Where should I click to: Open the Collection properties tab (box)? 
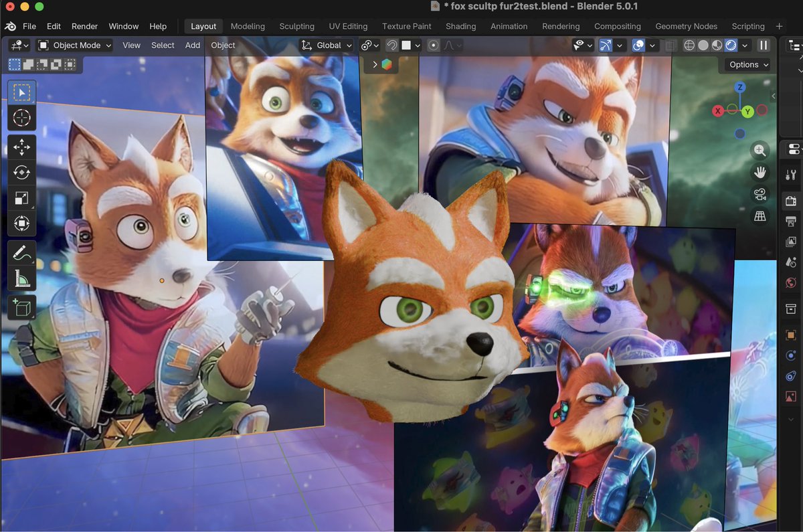[791, 308]
